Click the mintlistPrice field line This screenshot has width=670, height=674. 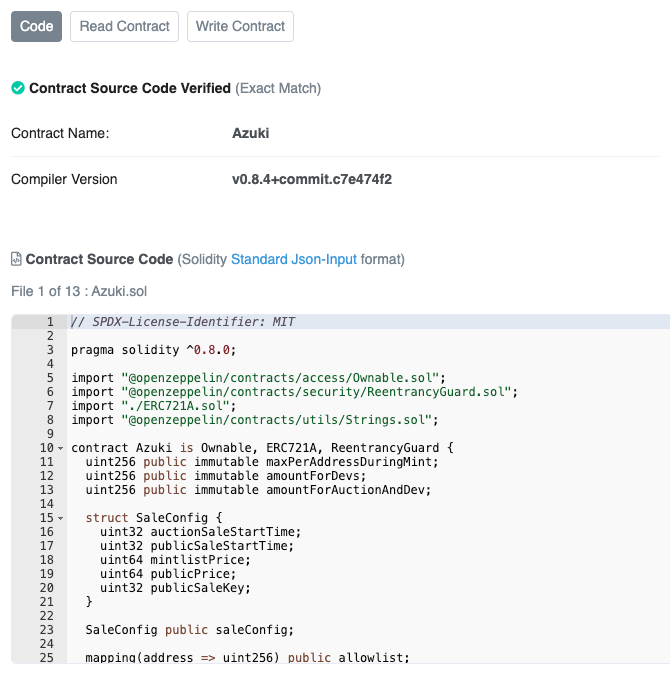click(x=175, y=560)
